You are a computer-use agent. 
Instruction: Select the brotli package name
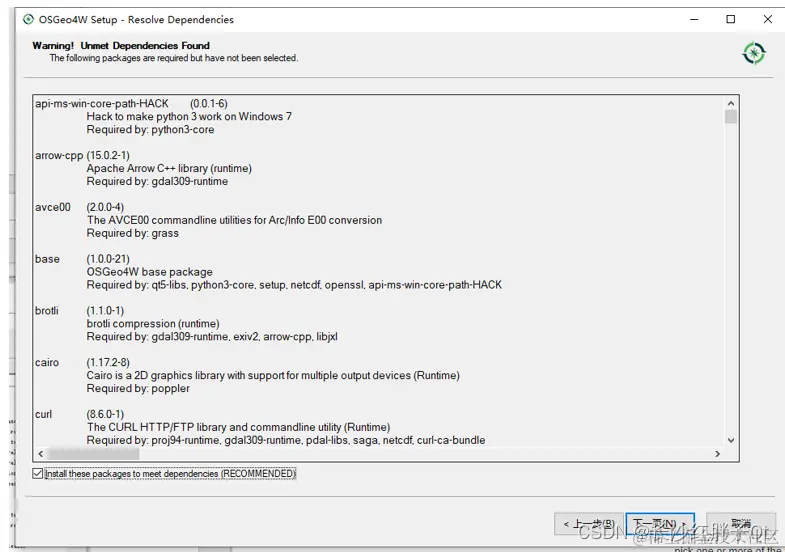[x=47, y=311]
